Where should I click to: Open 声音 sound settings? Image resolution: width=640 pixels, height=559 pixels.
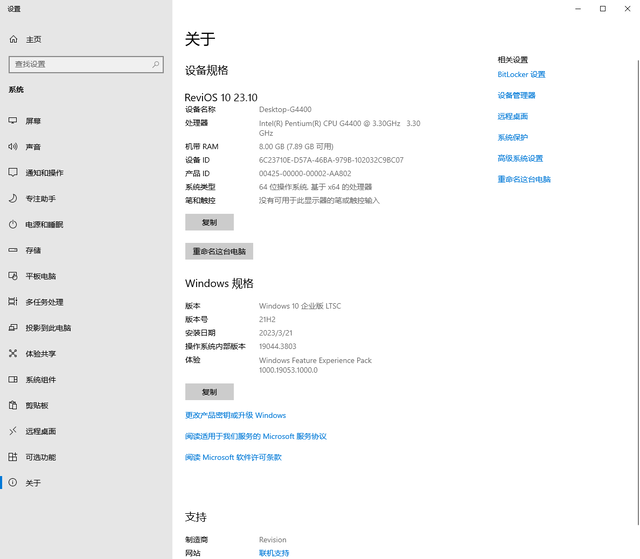click(x=33, y=146)
